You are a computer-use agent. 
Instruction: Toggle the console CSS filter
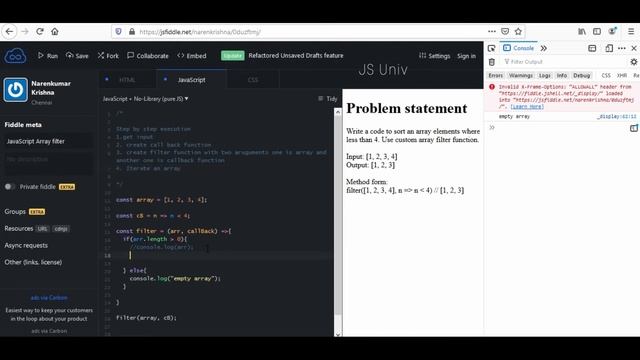(606, 76)
